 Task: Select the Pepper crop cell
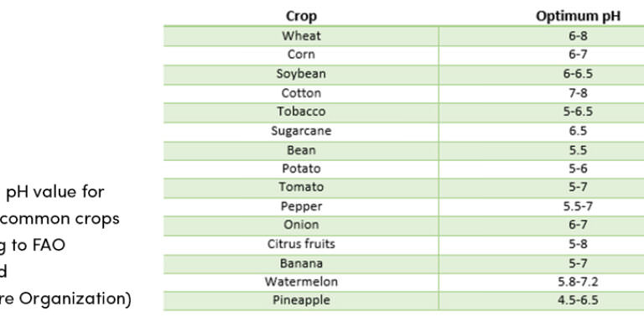click(301, 206)
